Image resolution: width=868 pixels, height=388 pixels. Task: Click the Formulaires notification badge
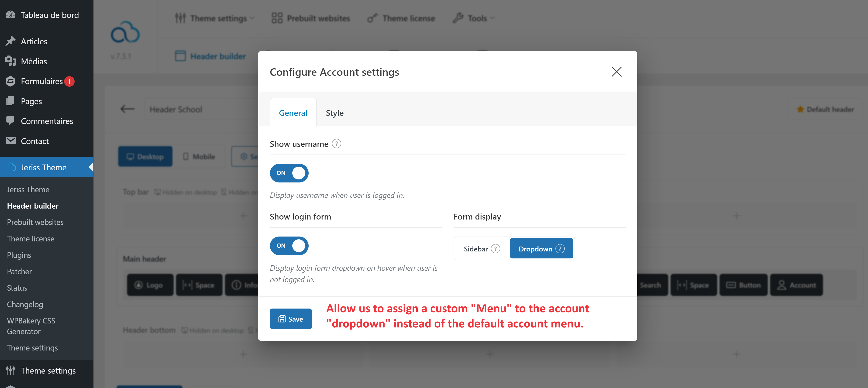click(69, 81)
